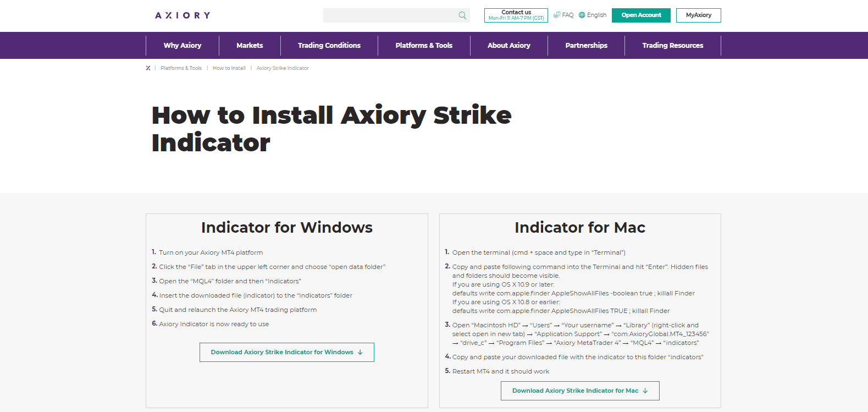Click the download arrow on Mac button
868x412 pixels.
click(645, 391)
